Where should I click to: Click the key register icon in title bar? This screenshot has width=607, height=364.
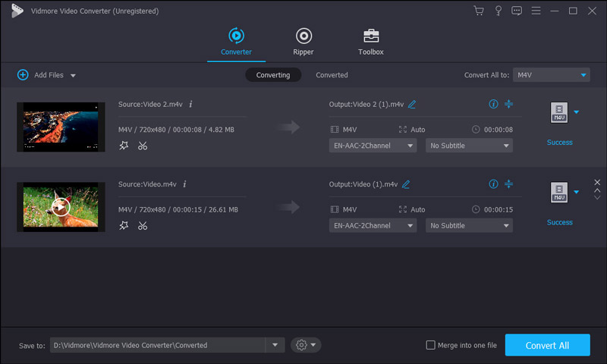coord(498,11)
